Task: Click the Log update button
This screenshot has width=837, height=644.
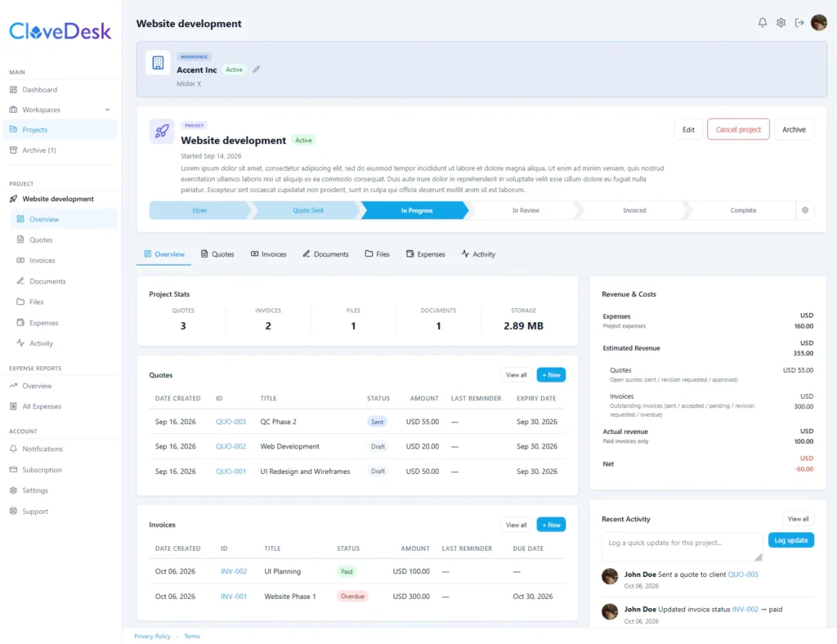Action: pos(790,540)
